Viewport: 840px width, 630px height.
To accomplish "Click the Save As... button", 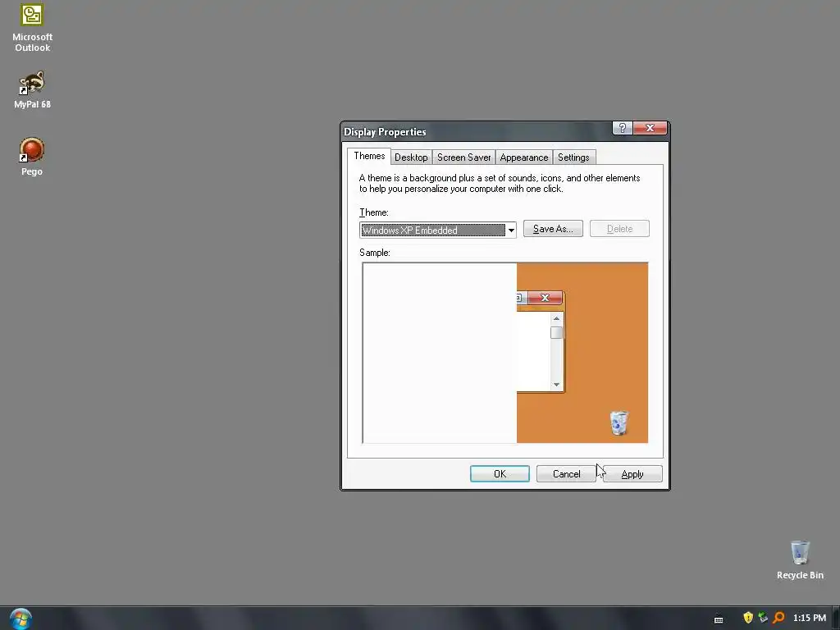I will (553, 229).
